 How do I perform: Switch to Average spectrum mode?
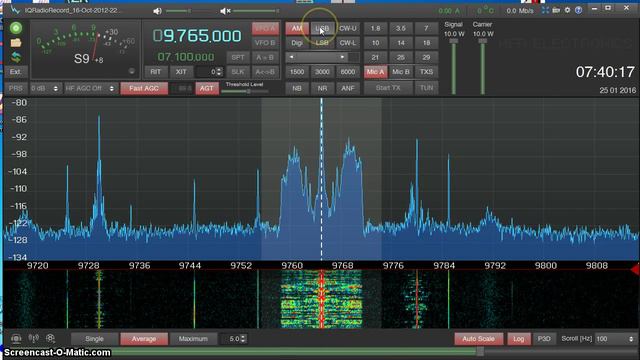pos(144,339)
